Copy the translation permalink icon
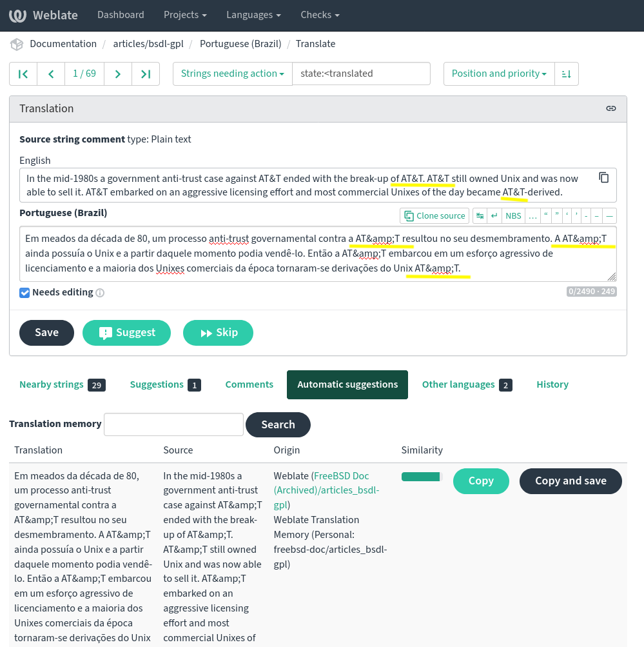The image size is (644, 647). coord(611,108)
